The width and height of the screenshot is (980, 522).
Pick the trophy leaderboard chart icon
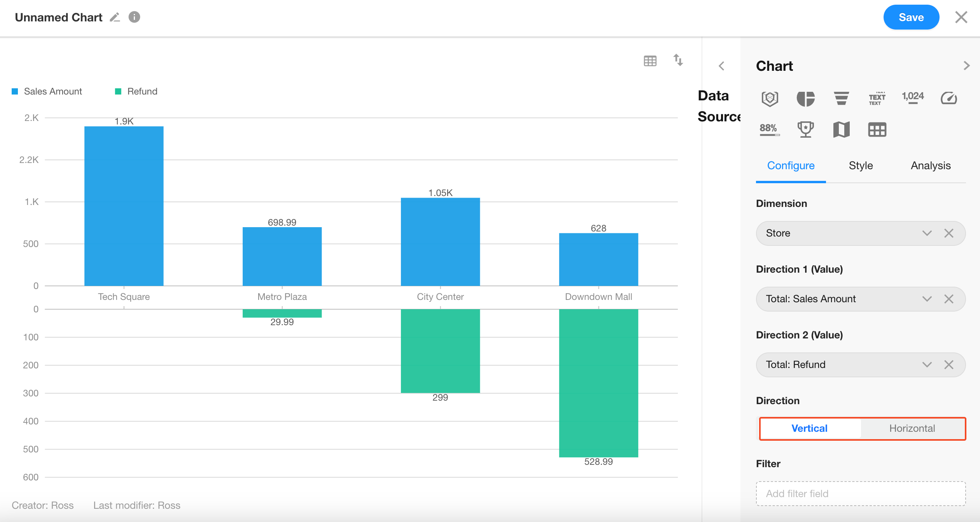805,129
